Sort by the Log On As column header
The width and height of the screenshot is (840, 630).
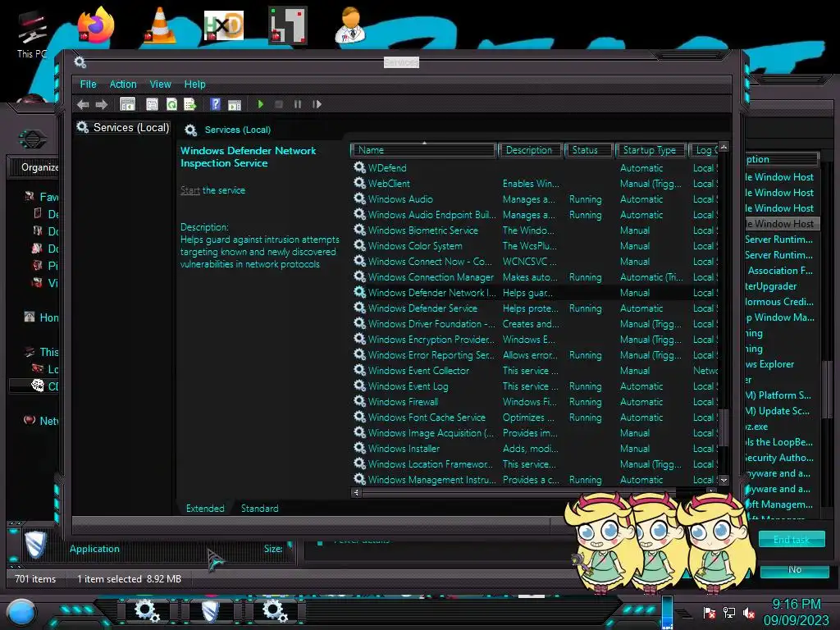[703, 151]
